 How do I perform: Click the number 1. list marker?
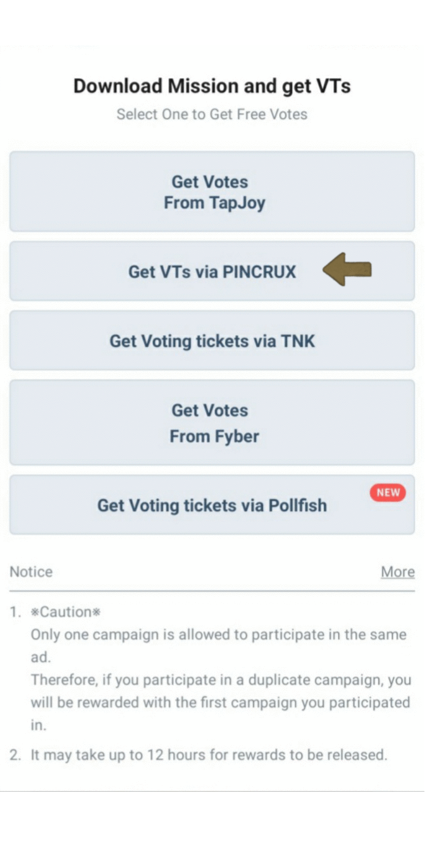point(15,612)
